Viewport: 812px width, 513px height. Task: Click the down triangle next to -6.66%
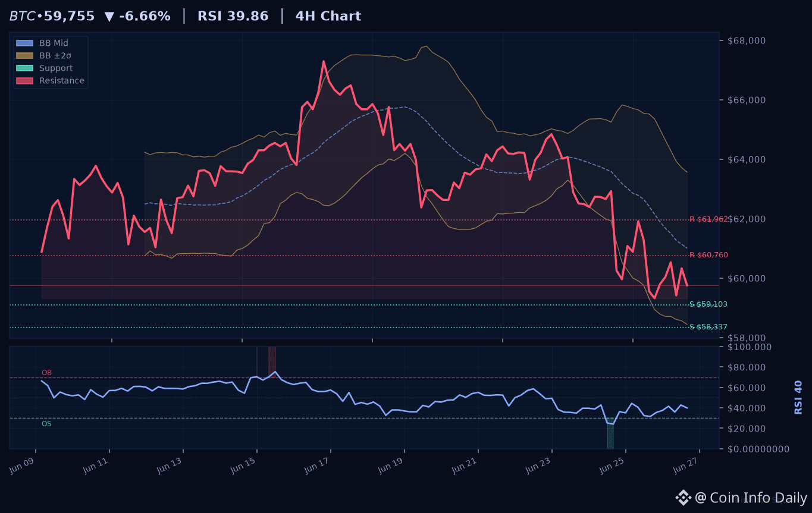click(109, 17)
